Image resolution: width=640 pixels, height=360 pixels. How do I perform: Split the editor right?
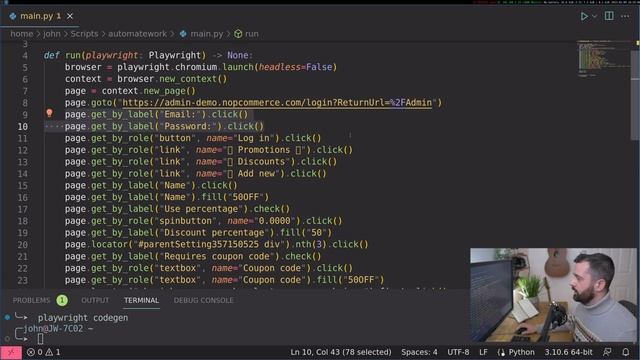(609, 16)
